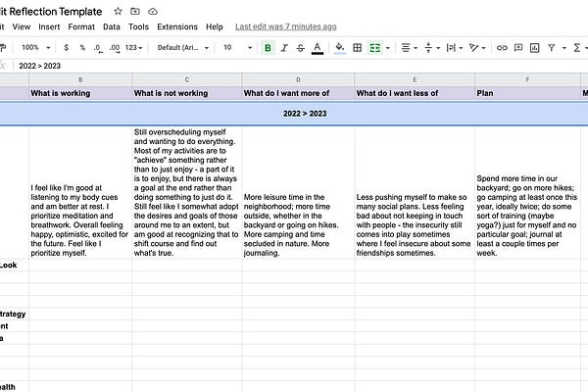
Task: Select 'What do I want more of' cell
Action: (x=298, y=93)
